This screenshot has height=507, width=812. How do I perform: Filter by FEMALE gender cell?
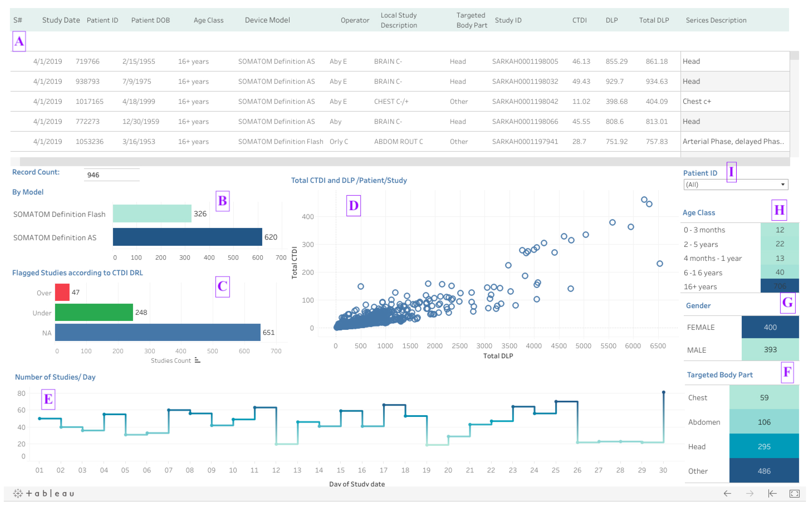[770, 327]
